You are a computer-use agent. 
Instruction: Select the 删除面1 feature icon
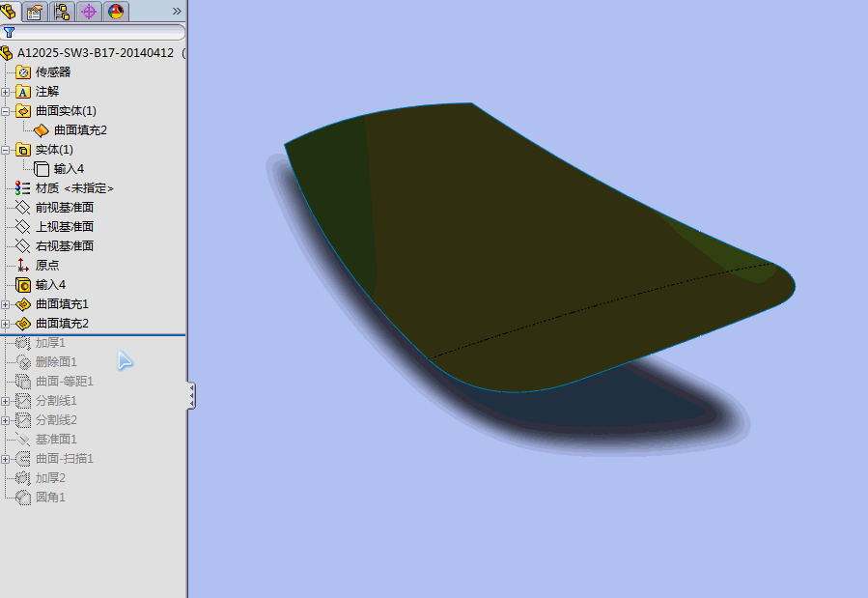click(23, 362)
